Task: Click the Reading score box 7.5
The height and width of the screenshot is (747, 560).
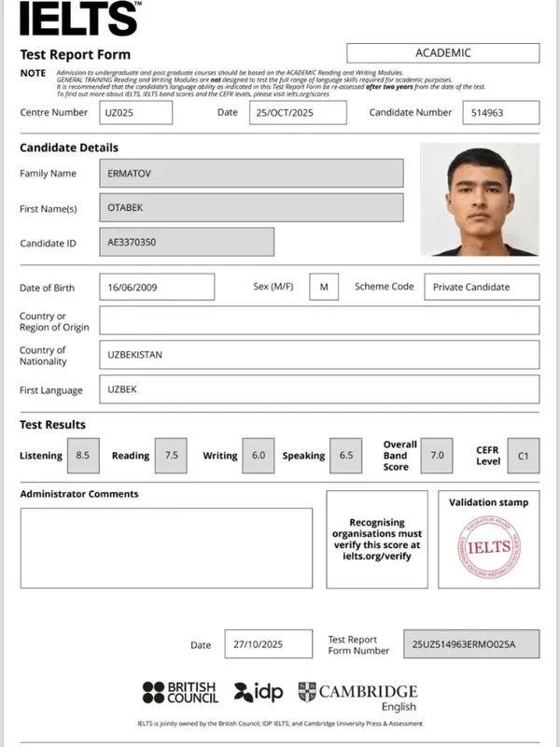Action: [x=171, y=456]
